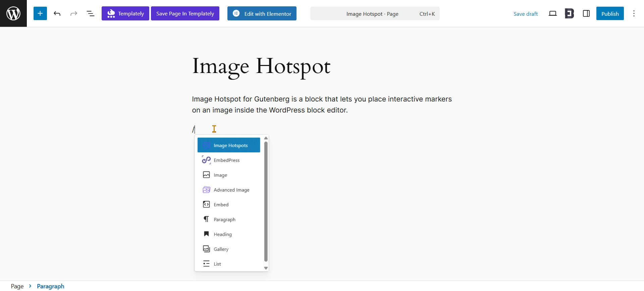Click the Image block icon
The image size is (644, 291).
click(x=206, y=175)
